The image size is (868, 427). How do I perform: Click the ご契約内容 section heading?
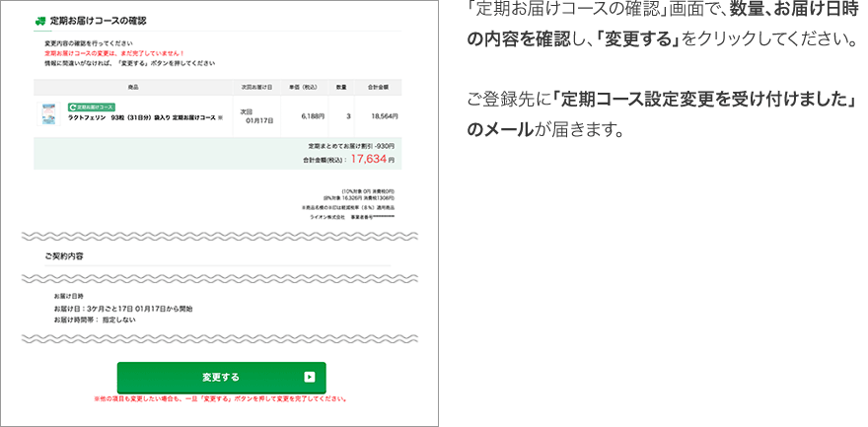[64, 256]
